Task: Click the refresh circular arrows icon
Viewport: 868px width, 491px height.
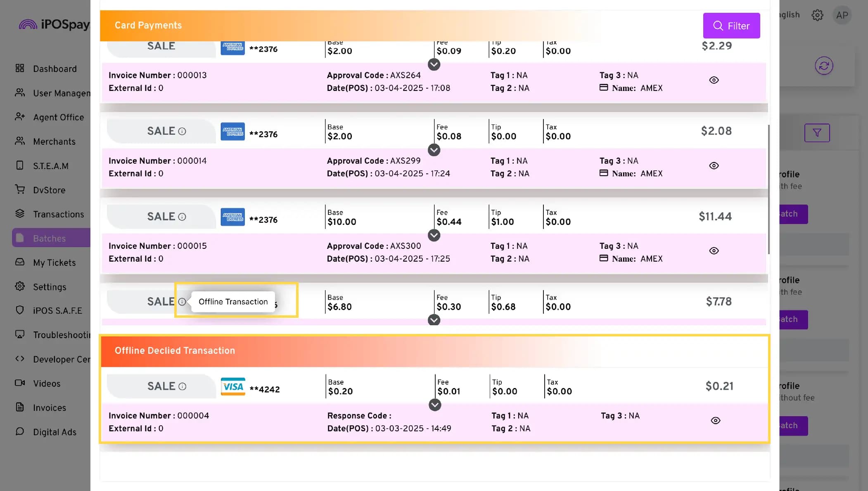Action: (x=824, y=66)
